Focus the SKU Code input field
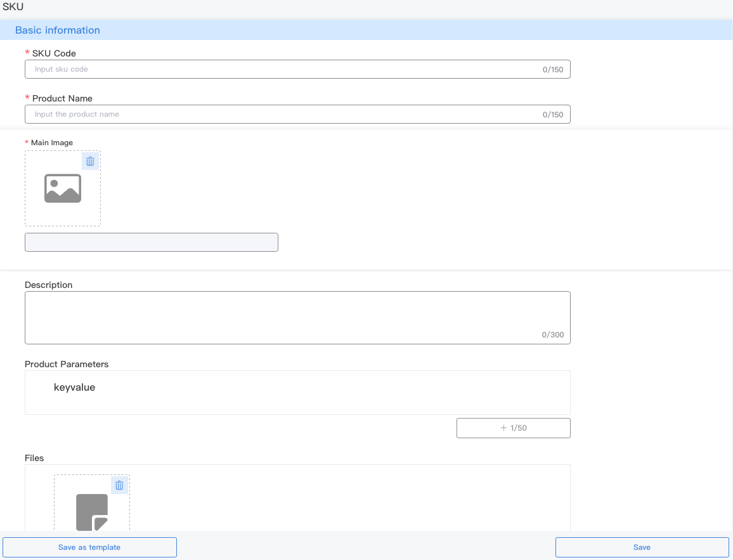Viewport: 733px width, 560px height. pos(297,69)
